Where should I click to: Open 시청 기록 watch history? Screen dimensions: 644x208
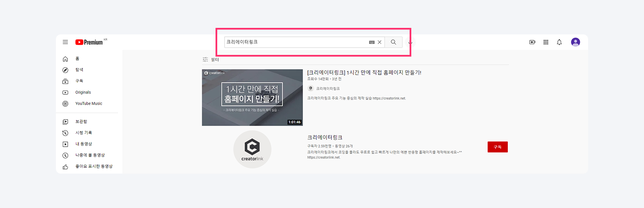coord(83,133)
